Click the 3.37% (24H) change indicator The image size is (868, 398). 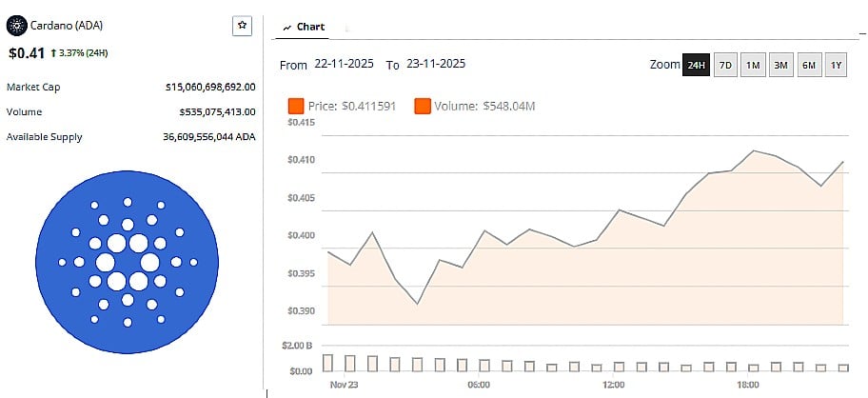pyautogui.click(x=79, y=53)
